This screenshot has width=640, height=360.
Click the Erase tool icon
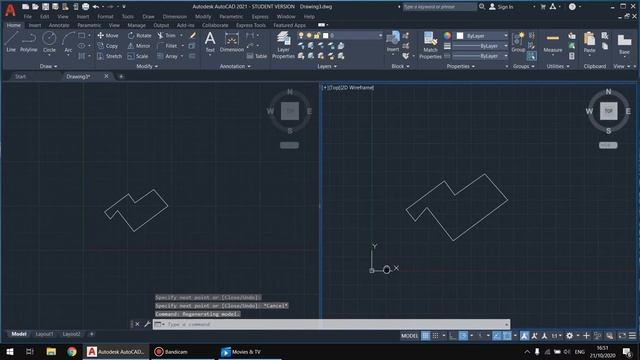(193, 36)
